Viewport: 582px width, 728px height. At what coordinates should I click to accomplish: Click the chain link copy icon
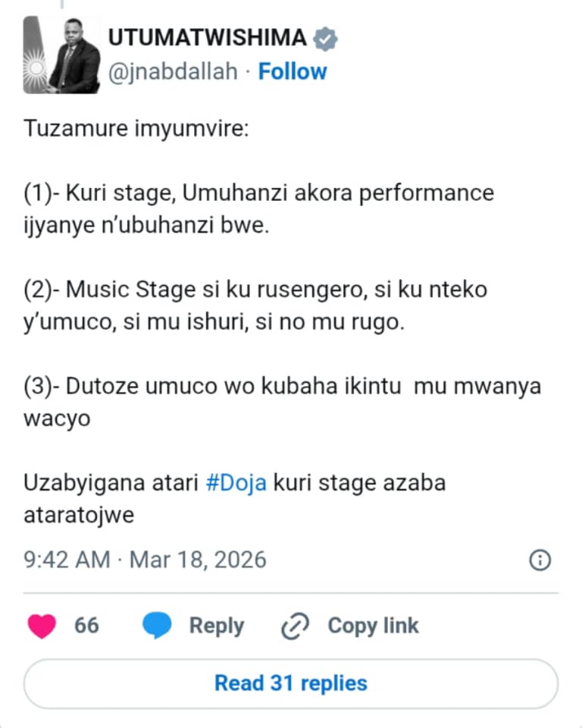coord(294,626)
